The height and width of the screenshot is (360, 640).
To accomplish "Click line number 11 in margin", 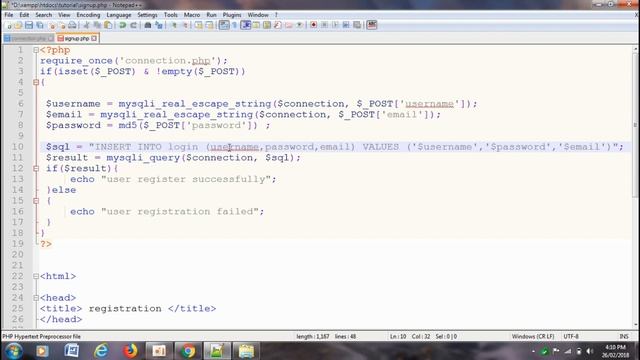I will point(18,158).
